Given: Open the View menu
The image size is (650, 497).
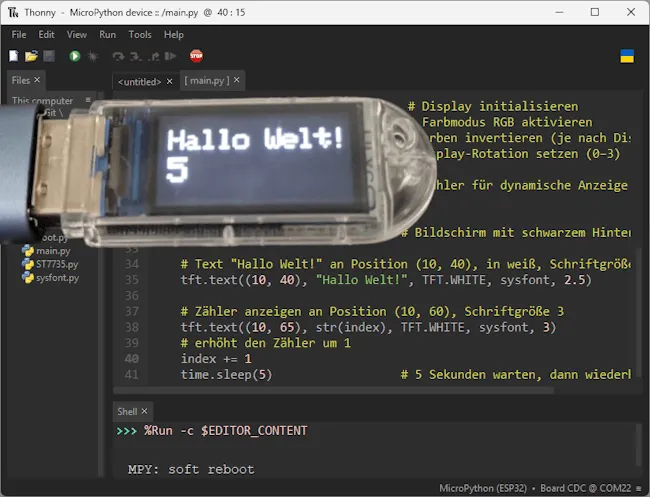Looking at the screenshot, I should pyautogui.click(x=77, y=35).
